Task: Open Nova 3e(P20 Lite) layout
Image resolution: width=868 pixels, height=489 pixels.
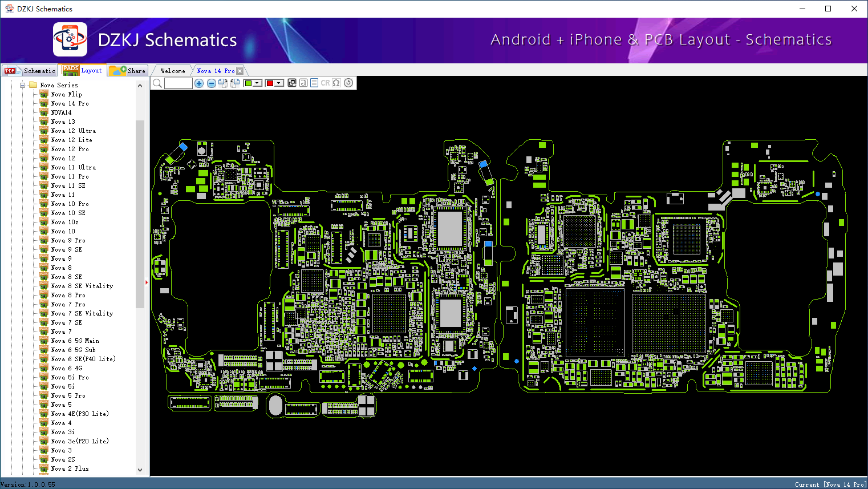Action: click(x=80, y=441)
